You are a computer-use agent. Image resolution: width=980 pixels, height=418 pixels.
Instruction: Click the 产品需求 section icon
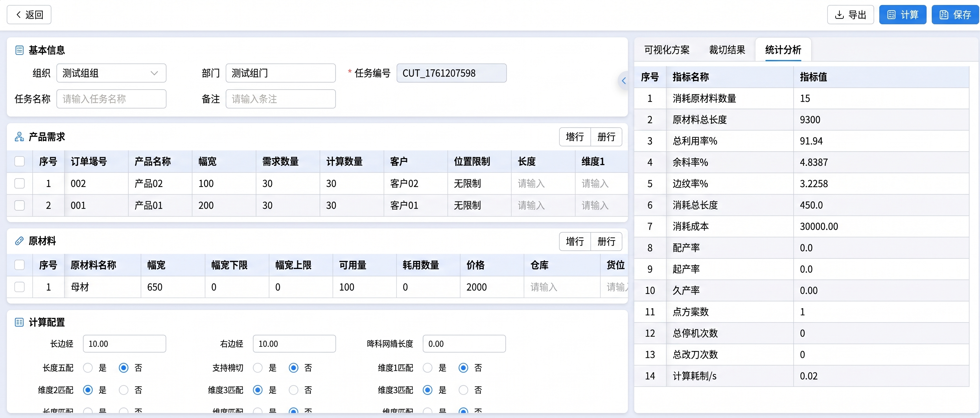[19, 137]
